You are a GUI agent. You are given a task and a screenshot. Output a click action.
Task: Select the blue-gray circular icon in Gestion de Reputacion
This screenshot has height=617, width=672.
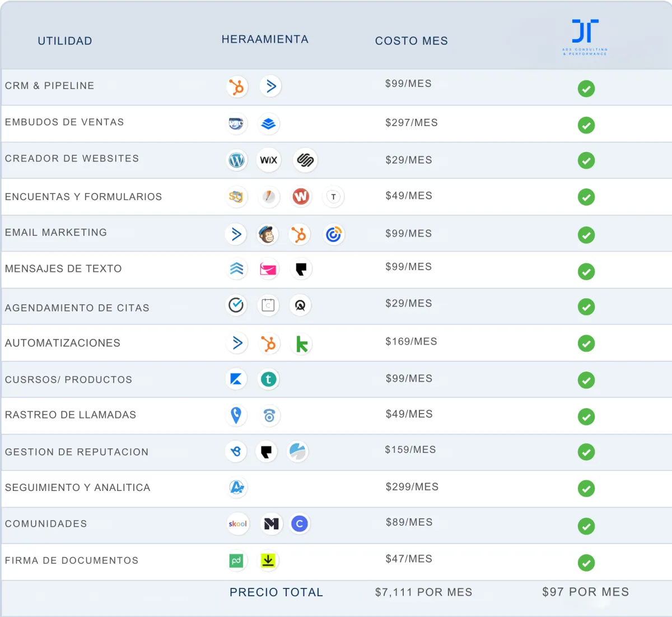pyautogui.click(x=298, y=451)
